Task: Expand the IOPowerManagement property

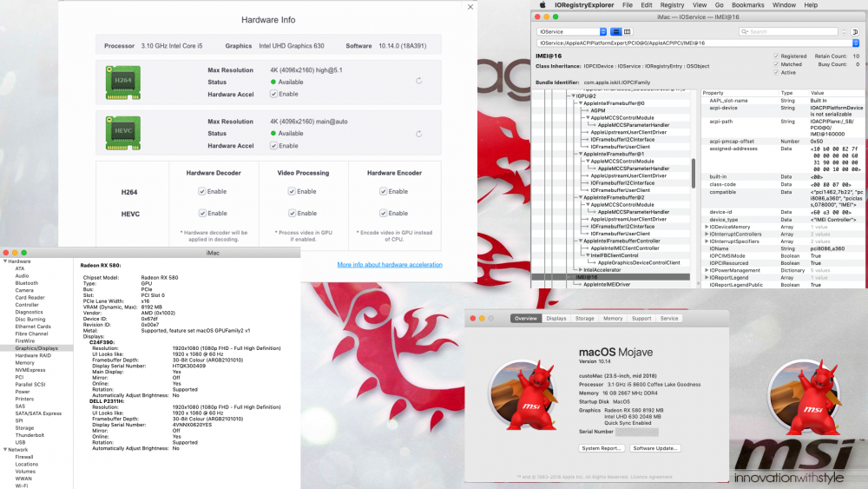Action: [x=707, y=270]
